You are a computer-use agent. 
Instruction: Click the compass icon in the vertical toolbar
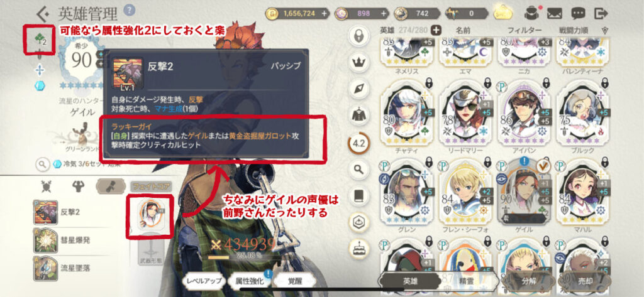pos(359,89)
